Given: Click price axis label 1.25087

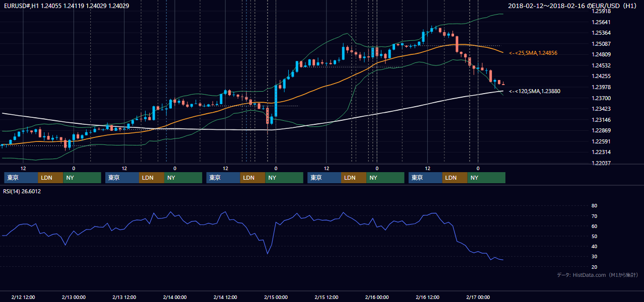Looking at the screenshot, I should click(601, 44).
